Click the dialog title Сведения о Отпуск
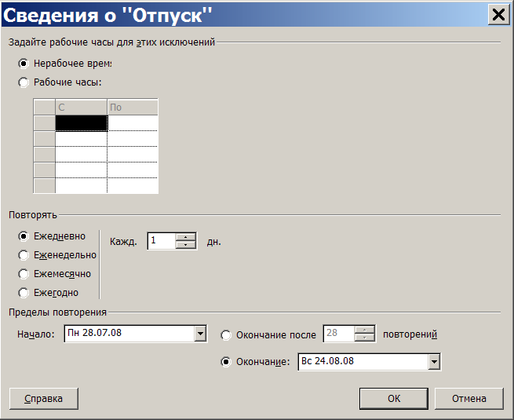Image resolution: width=514 pixels, height=420 pixels. pyautogui.click(x=108, y=15)
